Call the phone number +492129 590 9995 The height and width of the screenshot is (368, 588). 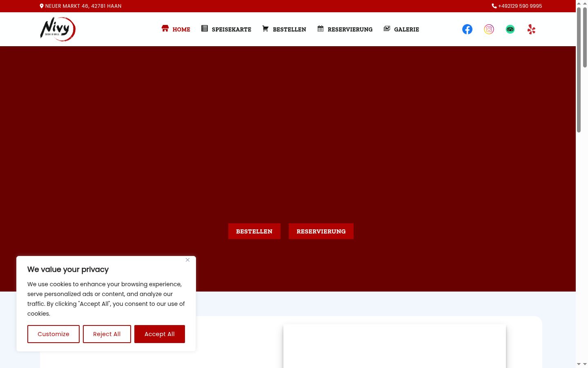point(520,6)
